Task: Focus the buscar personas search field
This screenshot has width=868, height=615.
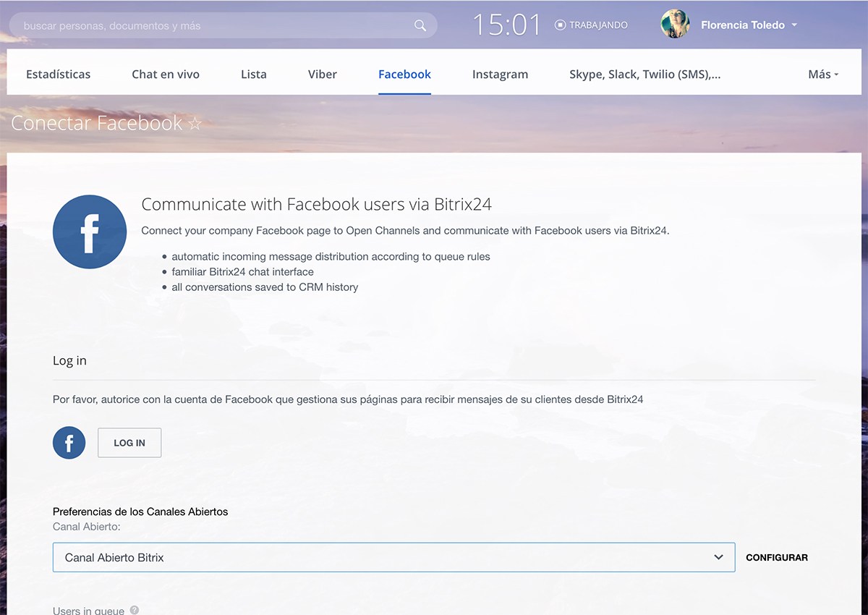Action: (x=210, y=25)
